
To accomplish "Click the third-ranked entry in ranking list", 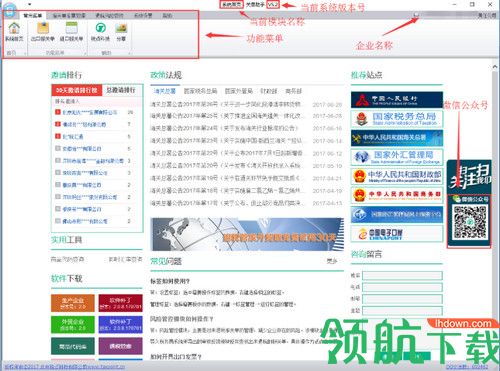I will (73, 136).
